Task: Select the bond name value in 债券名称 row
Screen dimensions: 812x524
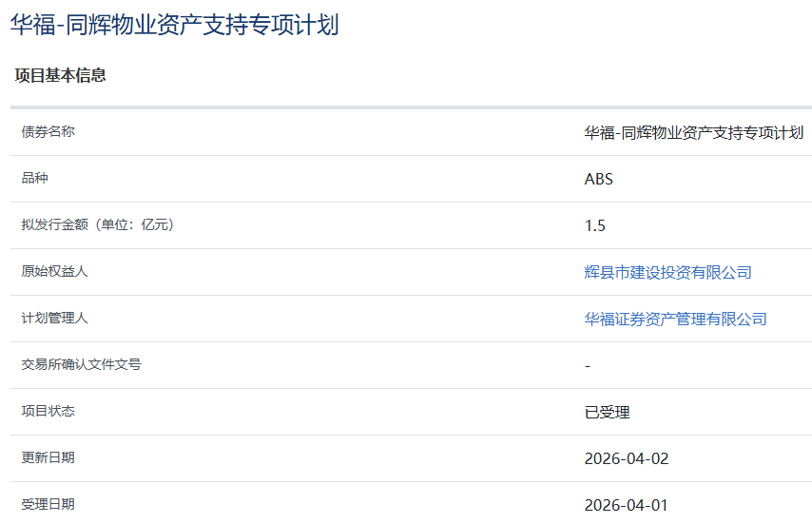Action: click(694, 132)
